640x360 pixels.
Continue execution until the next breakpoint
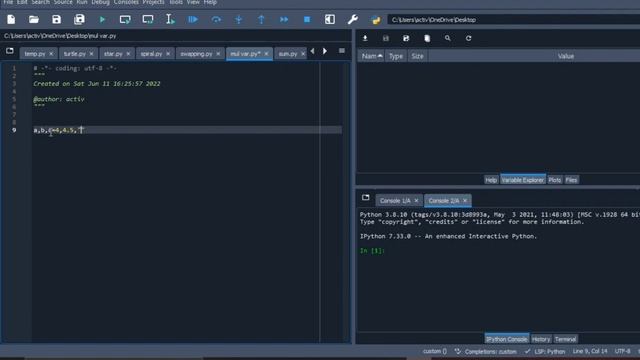pos(284,19)
